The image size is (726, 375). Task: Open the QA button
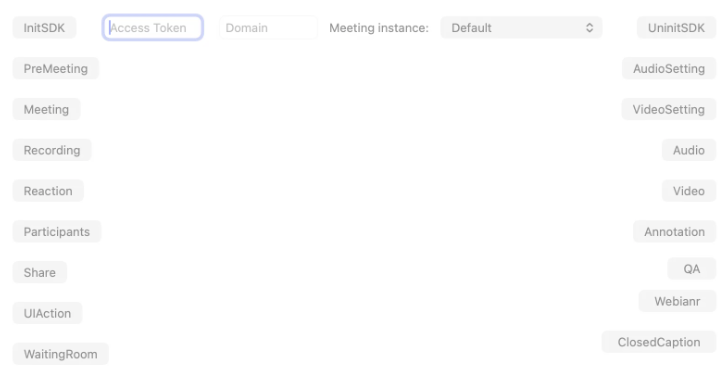(691, 269)
